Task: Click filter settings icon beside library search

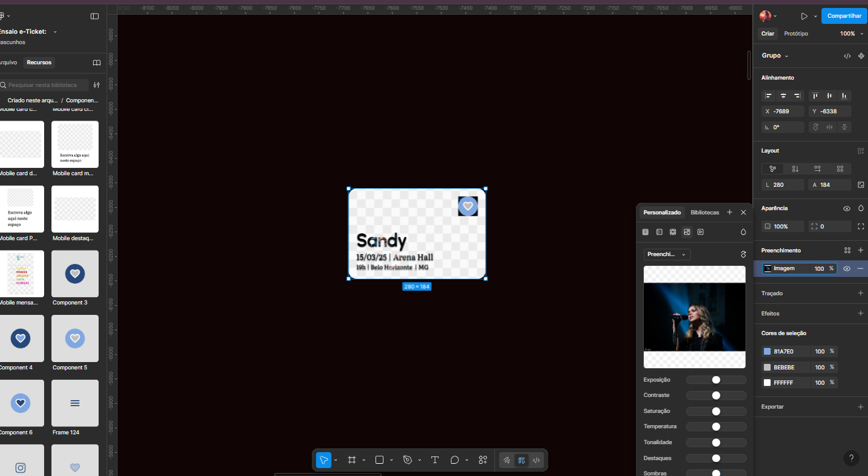Action: point(96,85)
